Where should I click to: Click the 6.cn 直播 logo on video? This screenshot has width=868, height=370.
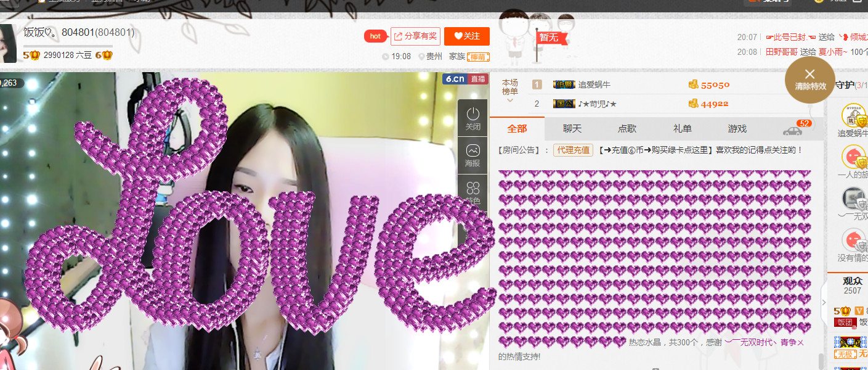tap(465, 79)
